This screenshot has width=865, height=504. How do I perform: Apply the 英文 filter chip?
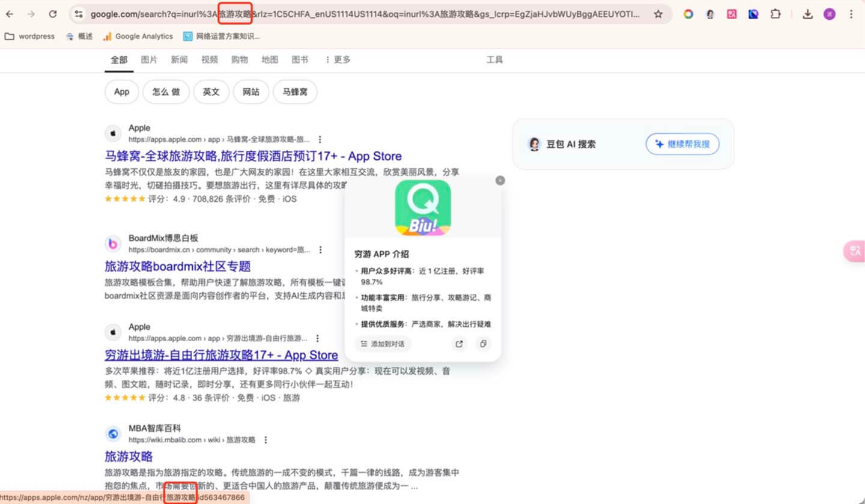(211, 92)
